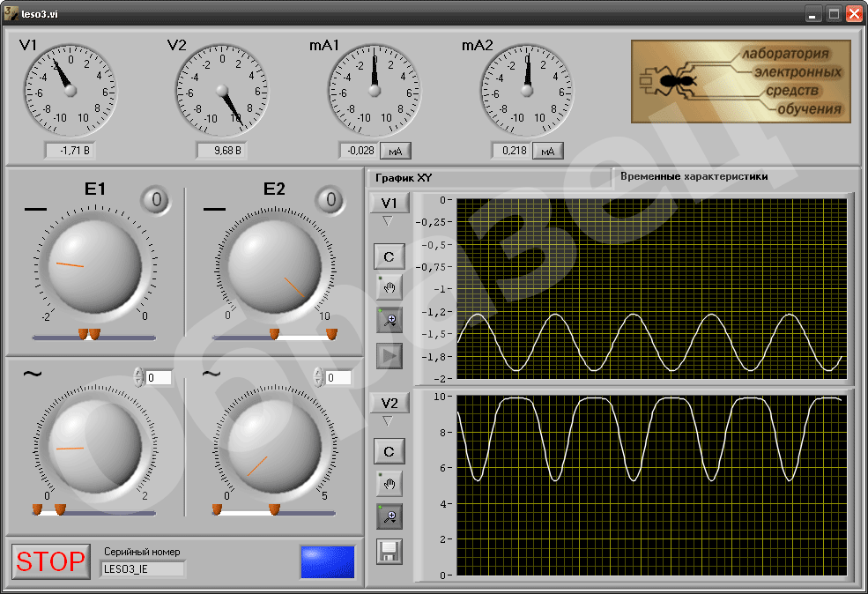Viewport: 868px width, 594px height.
Task: Click the numeric field above the E1 AC knob
Action: pos(159,377)
